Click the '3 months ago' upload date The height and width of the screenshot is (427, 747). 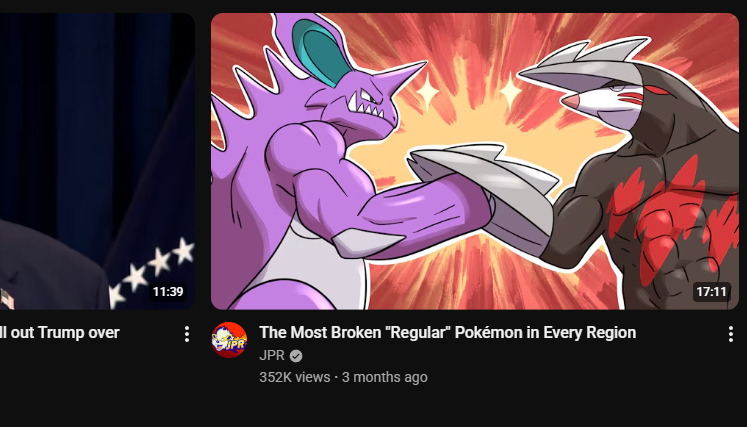click(x=384, y=377)
